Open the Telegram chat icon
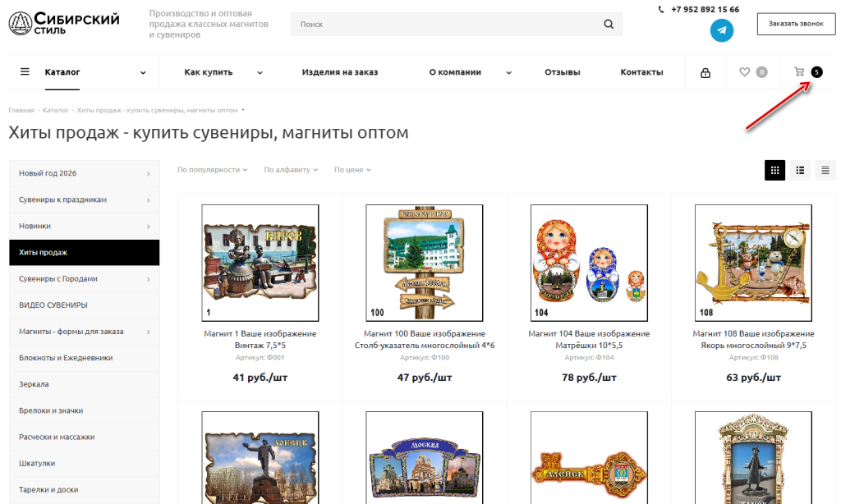 click(x=721, y=30)
